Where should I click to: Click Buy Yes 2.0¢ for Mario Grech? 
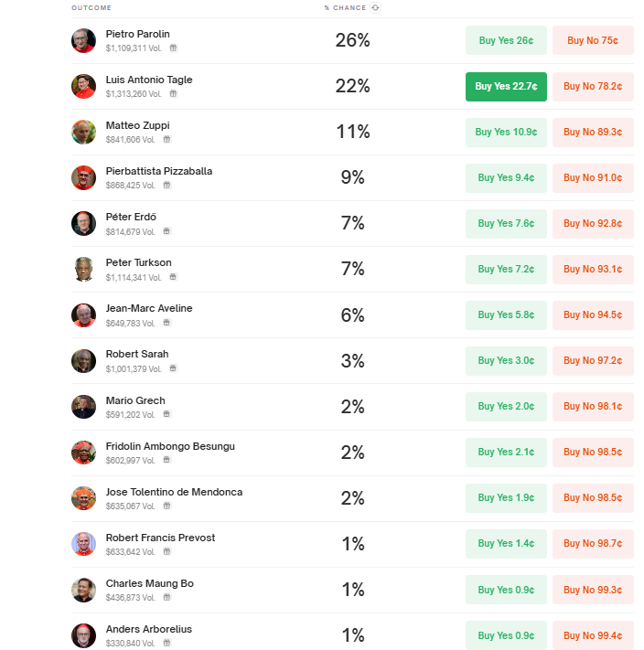tap(506, 407)
